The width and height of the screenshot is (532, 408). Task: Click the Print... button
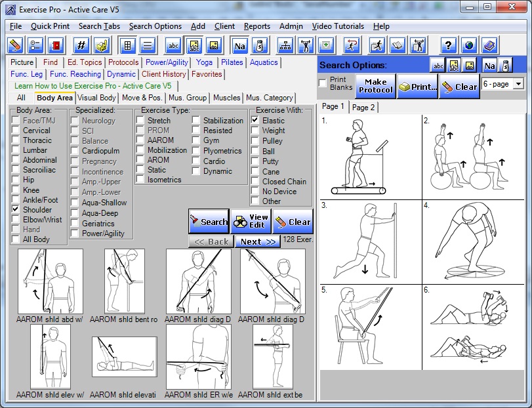tap(417, 86)
